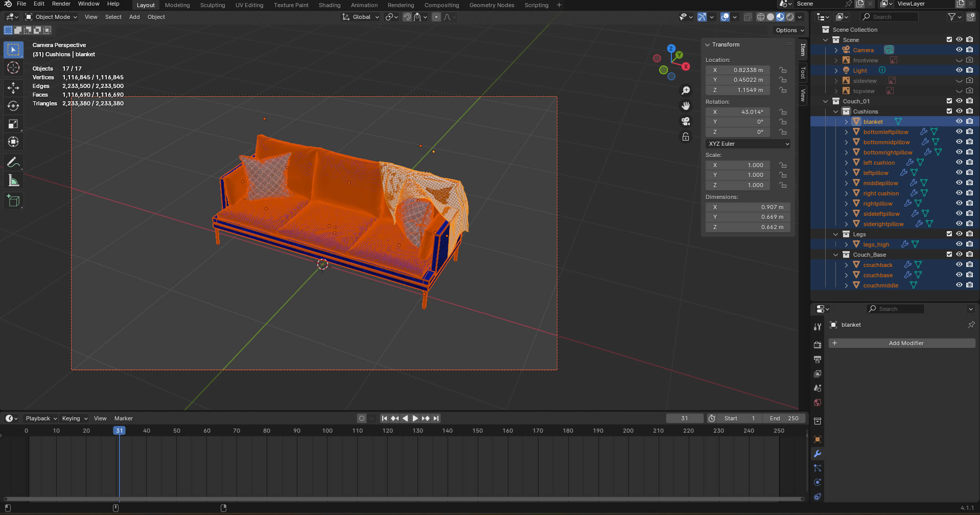Switch to the Geometry Nodes workspace tab
Image resolution: width=980 pixels, height=515 pixels.
492,5
